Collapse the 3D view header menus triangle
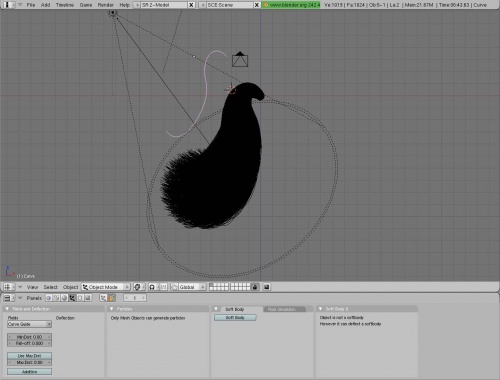 click(20, 287)
